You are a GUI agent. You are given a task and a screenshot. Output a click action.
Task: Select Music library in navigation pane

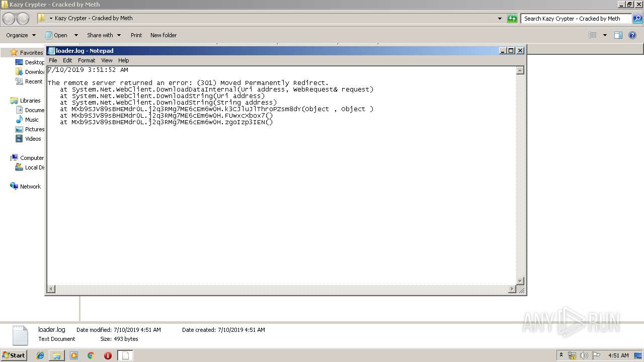pos(27,120)
